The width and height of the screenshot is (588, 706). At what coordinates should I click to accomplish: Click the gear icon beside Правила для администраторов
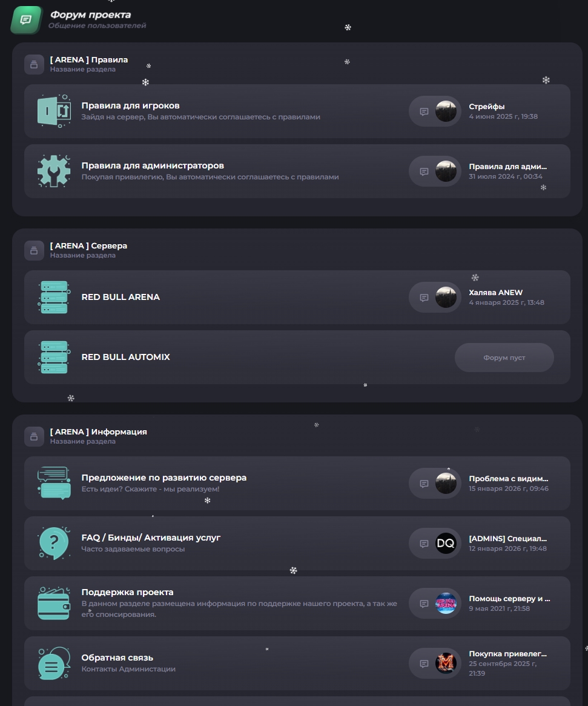(54, 171)
